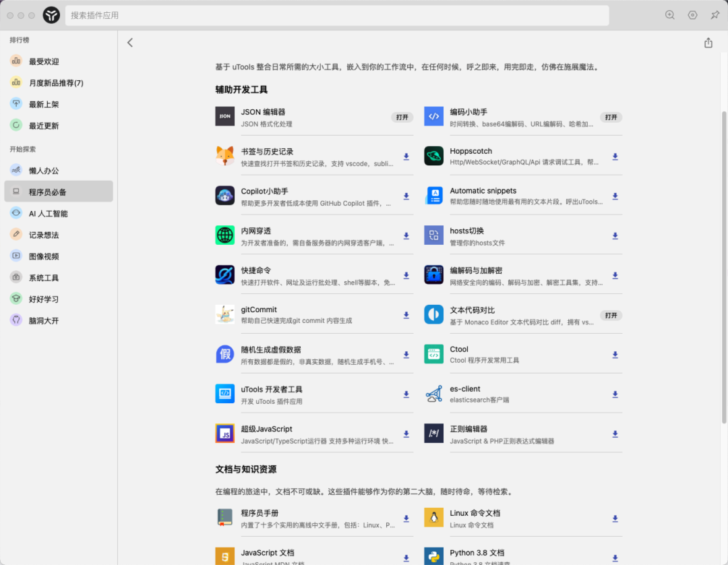Download the hosts切换 plugin
Image resolution: width=728 pixels, height=565 pixels.
[615, 236]
